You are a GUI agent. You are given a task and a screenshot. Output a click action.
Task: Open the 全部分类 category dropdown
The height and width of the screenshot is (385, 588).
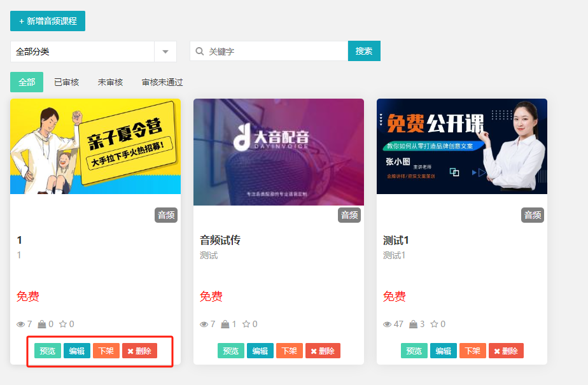pos(94,52)
